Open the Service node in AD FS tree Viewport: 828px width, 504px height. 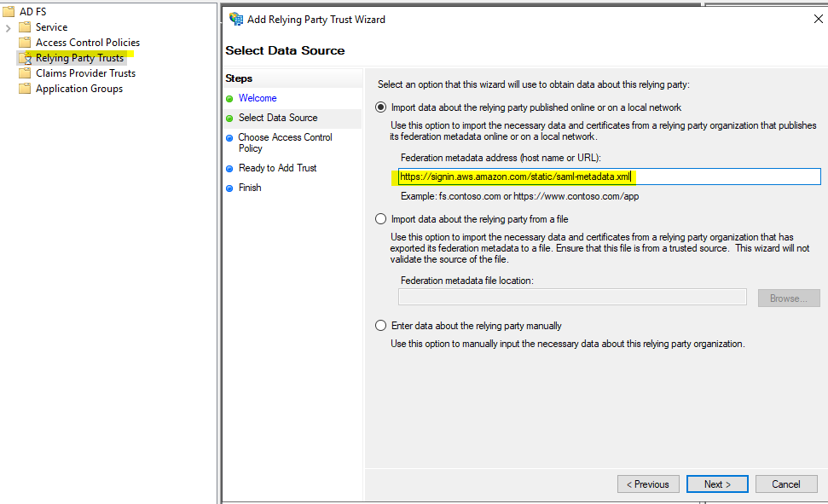tap(51, 27)
